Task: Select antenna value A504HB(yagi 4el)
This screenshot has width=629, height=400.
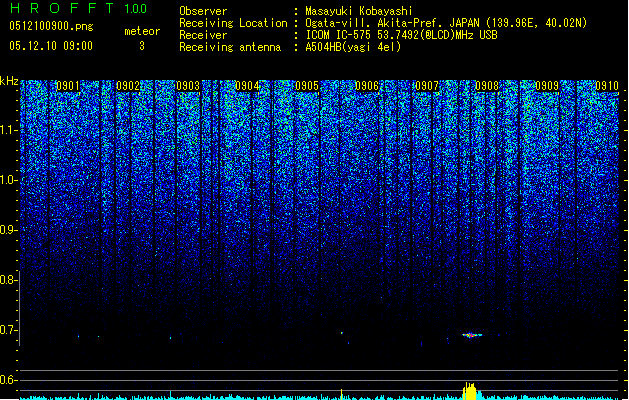Action: pos(353,47)
